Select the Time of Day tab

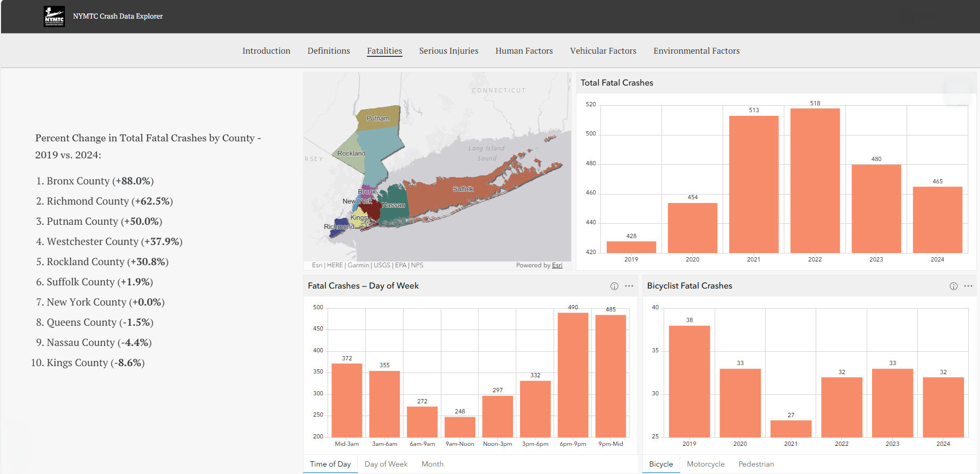[x=330, y=464]
